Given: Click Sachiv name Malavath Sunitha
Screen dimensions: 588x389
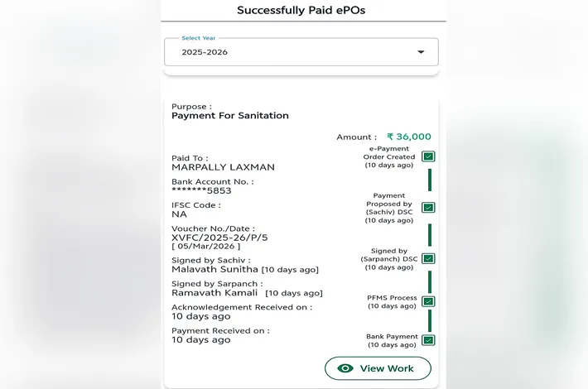Looking at the screenshot, I should [x=215, y=269].
